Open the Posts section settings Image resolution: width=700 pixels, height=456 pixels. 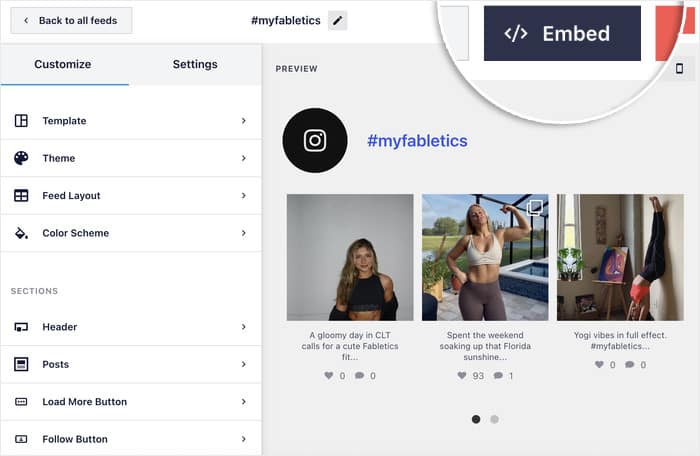[x=131, y=364]
